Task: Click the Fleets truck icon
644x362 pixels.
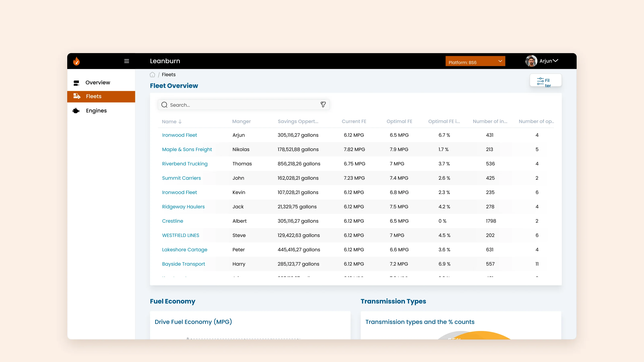Action: coord(77,96)
